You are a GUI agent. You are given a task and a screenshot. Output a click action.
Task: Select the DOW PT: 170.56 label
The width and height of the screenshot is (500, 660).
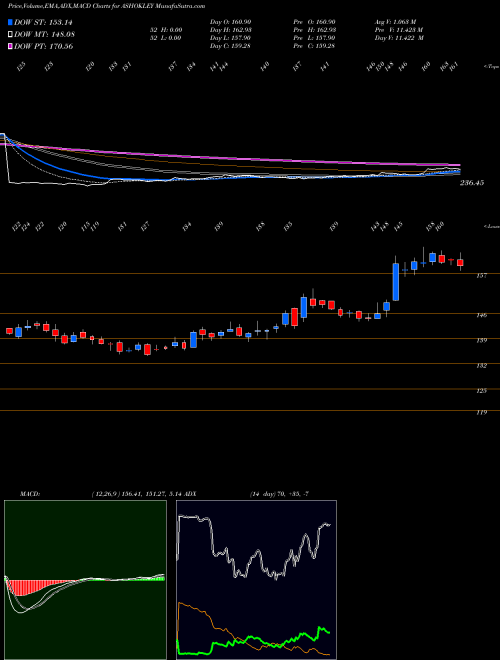coord(43,46)
